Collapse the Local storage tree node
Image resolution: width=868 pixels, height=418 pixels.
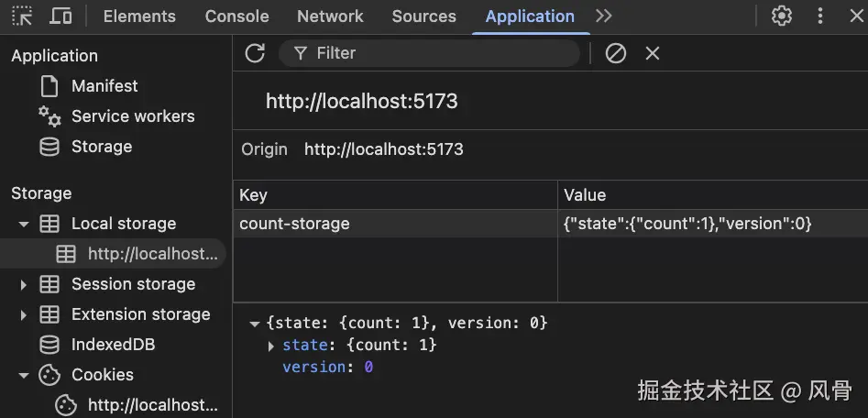click(24, 224)
